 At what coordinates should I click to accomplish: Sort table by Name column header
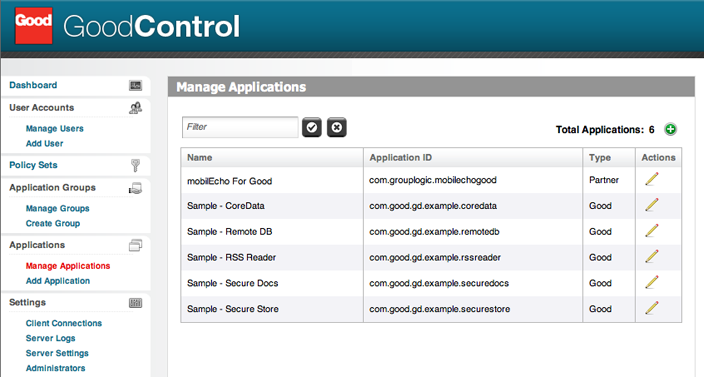click(200, 158)
